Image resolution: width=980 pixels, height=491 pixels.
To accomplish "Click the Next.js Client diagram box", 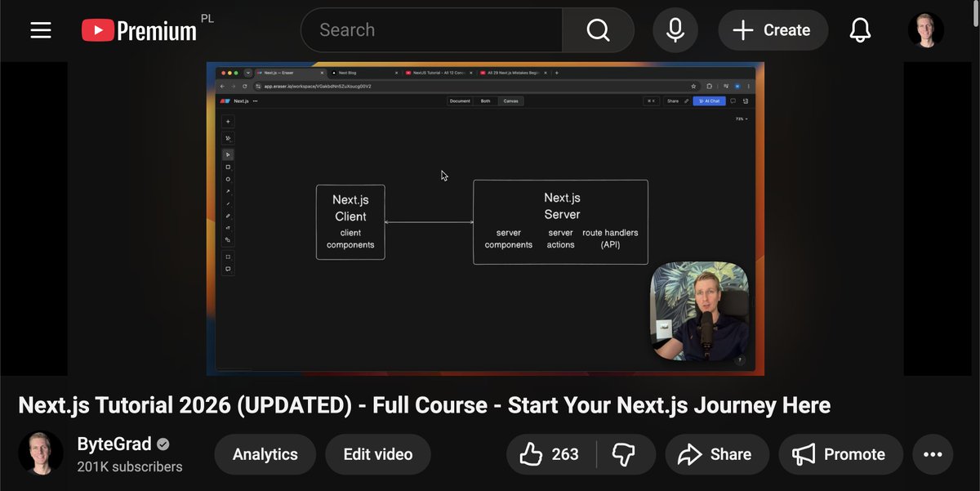I will coord(350,222).
